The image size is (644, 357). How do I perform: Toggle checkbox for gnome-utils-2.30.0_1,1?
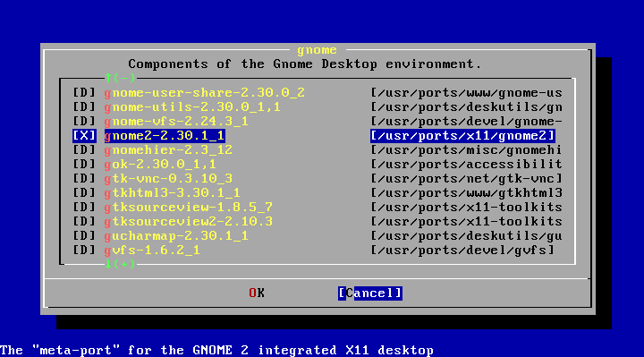coord(84,107)
